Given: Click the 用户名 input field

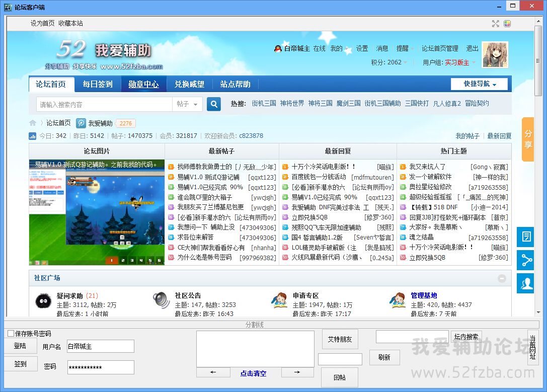Looking at the screenshot, I should pyautogui.click(x=101, y=346).
